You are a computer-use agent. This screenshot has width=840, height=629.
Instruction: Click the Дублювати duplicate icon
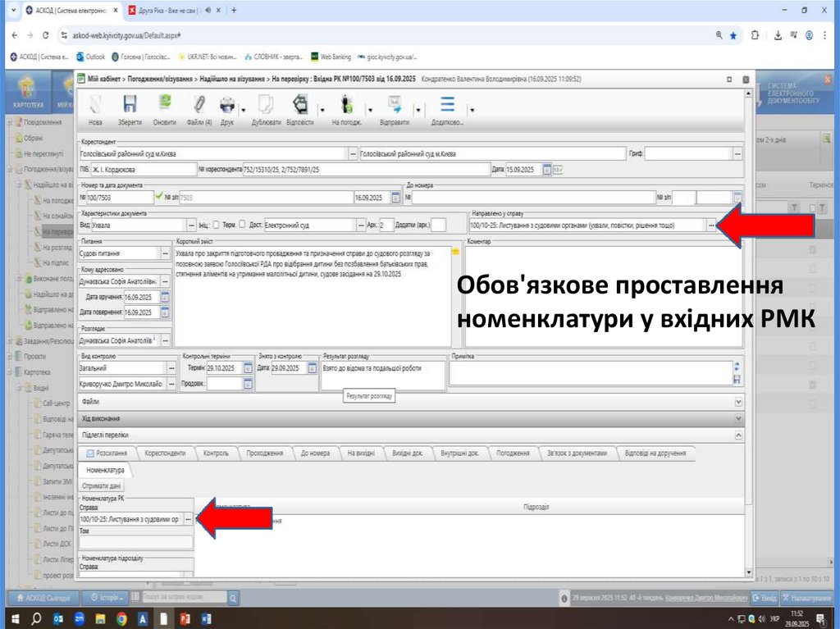[267, 104]
